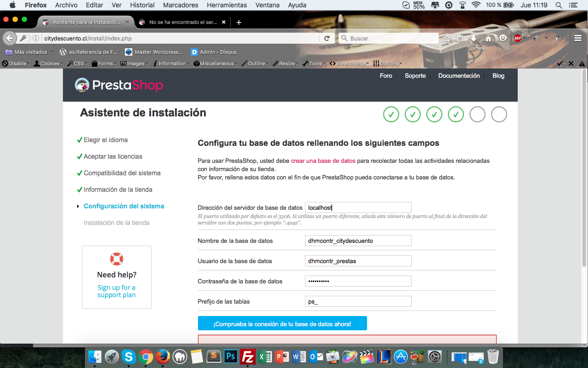
Task: Open the Herramientas menu
Action: click(x=227, y=5)
